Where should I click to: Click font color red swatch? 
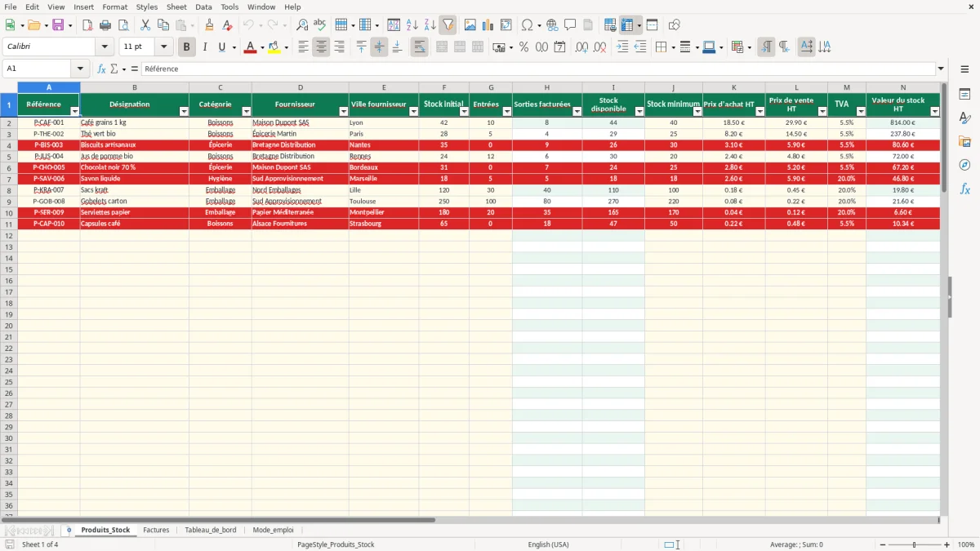point(250,47)
